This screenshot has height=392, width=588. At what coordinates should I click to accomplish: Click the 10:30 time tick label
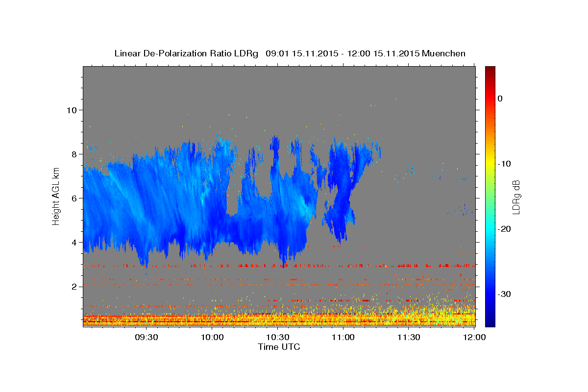click(x=278, y=338)
